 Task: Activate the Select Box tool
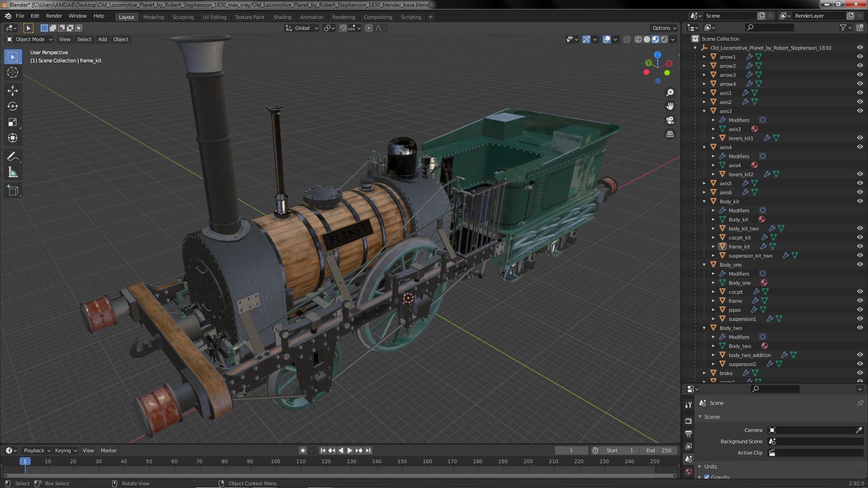(x=13, y=57)
